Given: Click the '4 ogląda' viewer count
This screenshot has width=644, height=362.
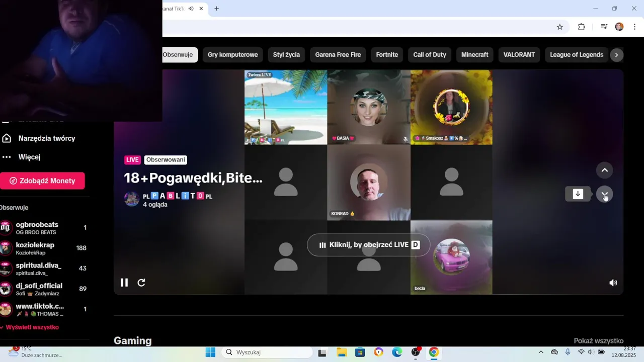Looking at the screenshot, I should (x=155, y=205).
